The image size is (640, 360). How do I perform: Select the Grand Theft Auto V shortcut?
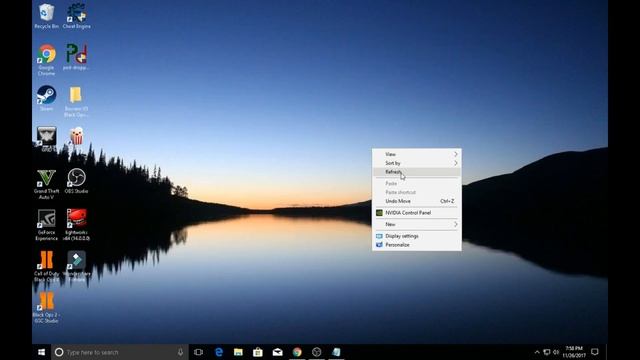pyautogui.click(x=47, y=184)
